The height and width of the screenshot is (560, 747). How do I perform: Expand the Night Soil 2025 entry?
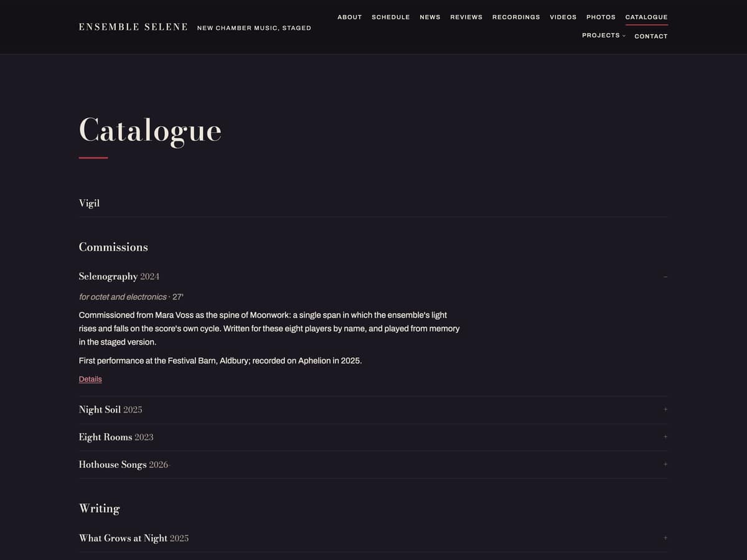point(373,409)
